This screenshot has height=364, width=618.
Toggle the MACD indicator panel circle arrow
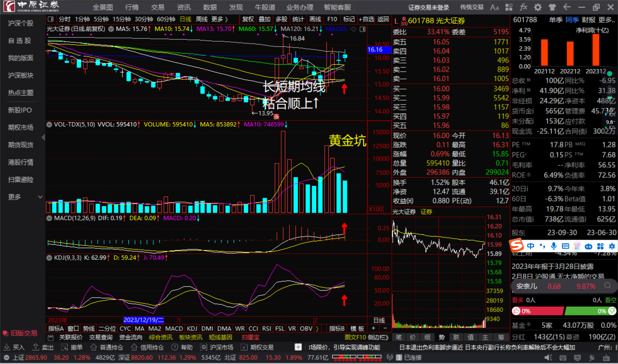49,218
